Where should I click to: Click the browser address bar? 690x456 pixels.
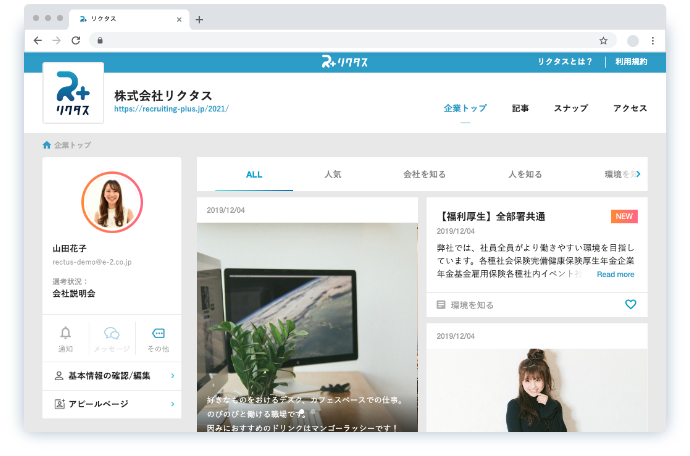coord(340,41)
